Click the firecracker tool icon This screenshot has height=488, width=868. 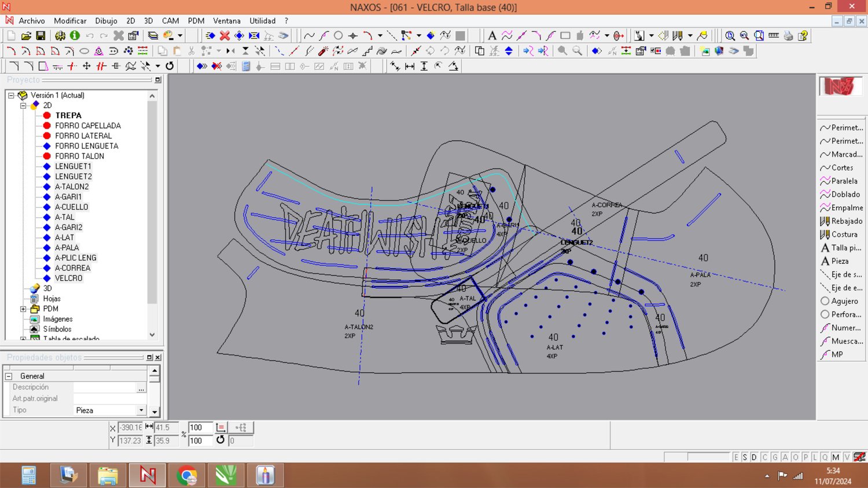point(323,51)
